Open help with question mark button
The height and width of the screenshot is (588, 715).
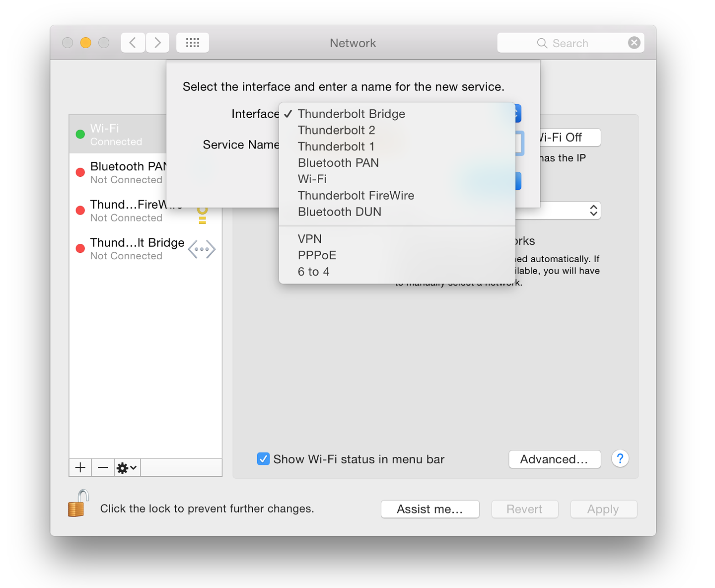coord(620,458)
